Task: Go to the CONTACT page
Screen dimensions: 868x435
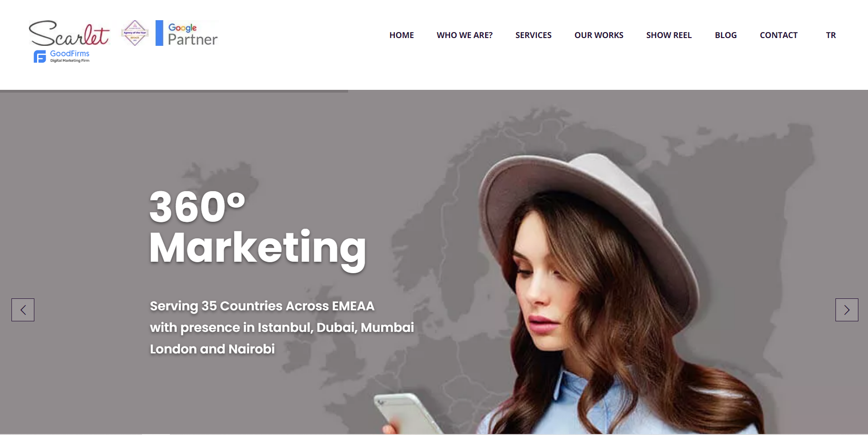Action: [x=778, y=35]
